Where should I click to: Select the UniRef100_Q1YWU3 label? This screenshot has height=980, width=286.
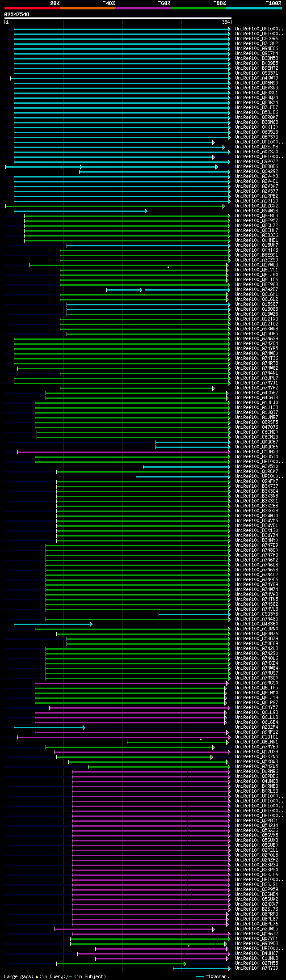(257, 265)
